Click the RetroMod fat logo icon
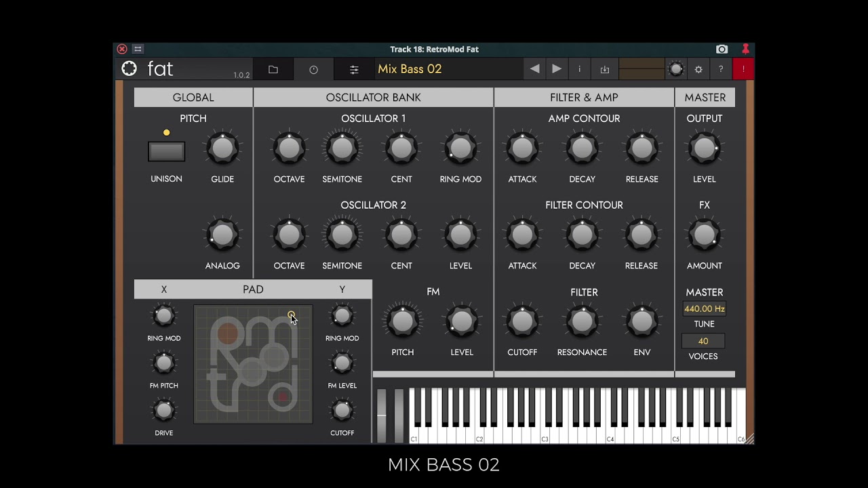868x488 pixels. click(129, 68)
